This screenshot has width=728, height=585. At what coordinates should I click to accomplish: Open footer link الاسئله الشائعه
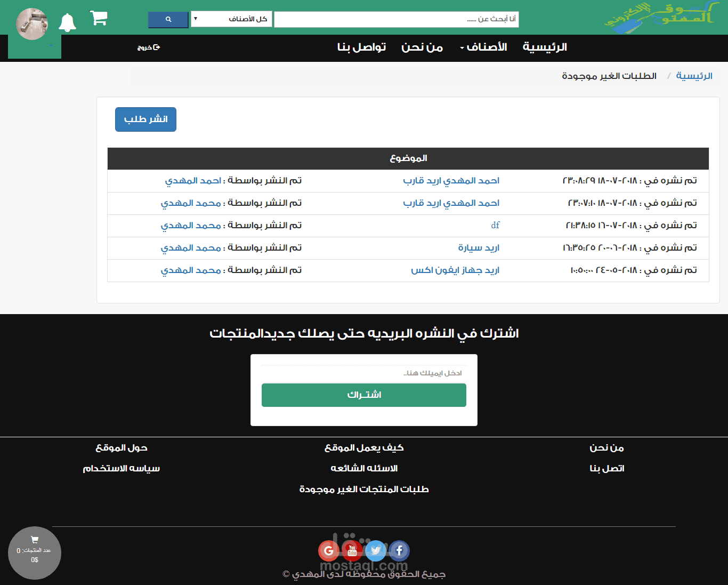click(364, 469)
